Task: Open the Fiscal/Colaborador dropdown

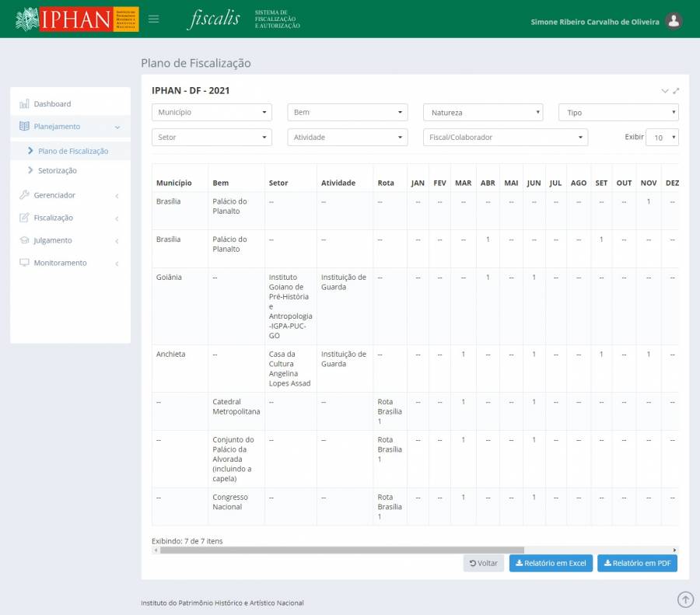Action: 505,138
